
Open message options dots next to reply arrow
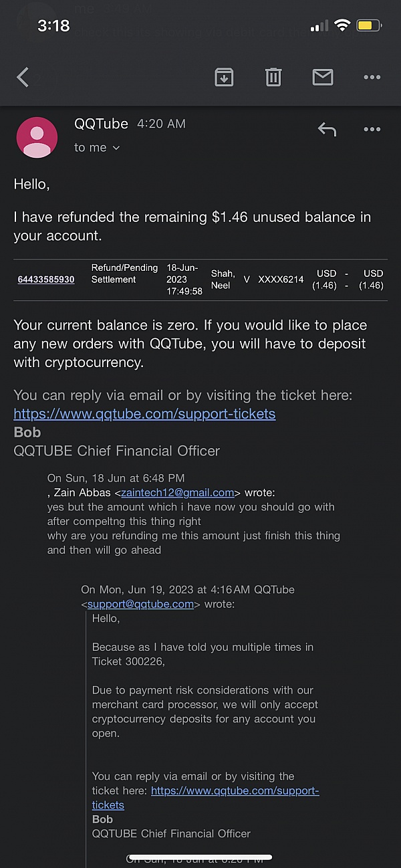372,130
